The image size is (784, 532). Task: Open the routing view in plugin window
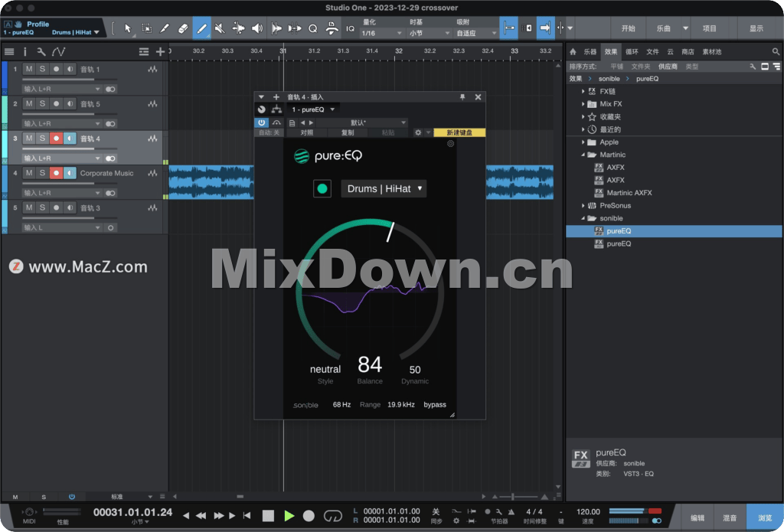point(276,109)
